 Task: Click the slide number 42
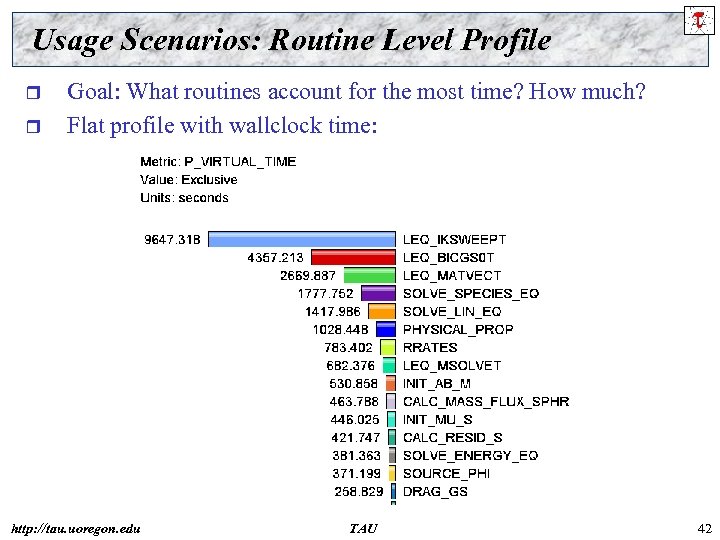tap(704, 529)
